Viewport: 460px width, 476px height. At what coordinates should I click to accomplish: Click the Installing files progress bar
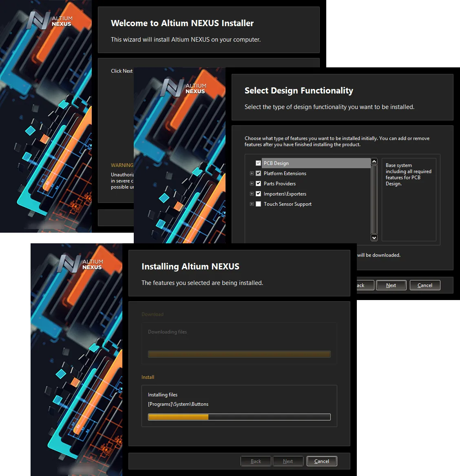[x=239, y=417]
